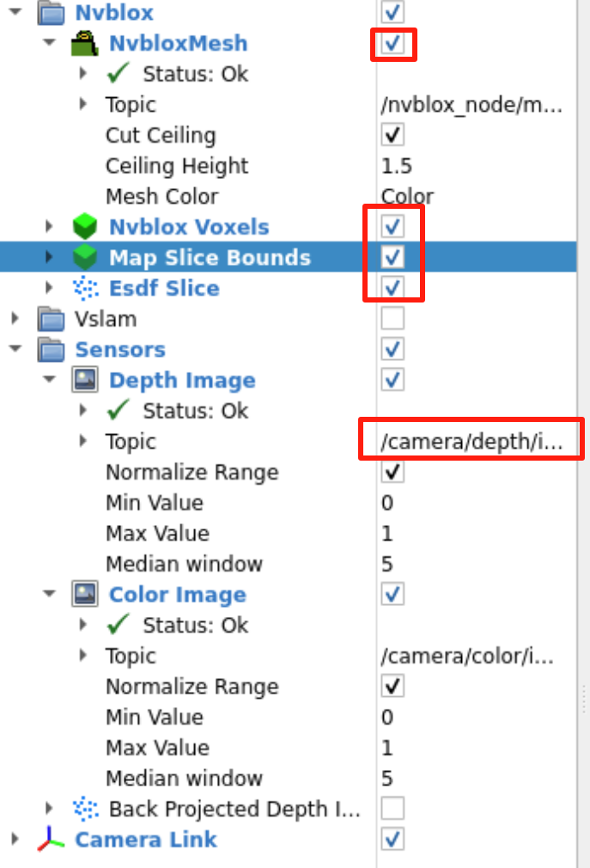Viewport: 590px width, 868px height.
Task: Click the Nvblox Voxels green cube icon
Action: [x=85, y=228]
